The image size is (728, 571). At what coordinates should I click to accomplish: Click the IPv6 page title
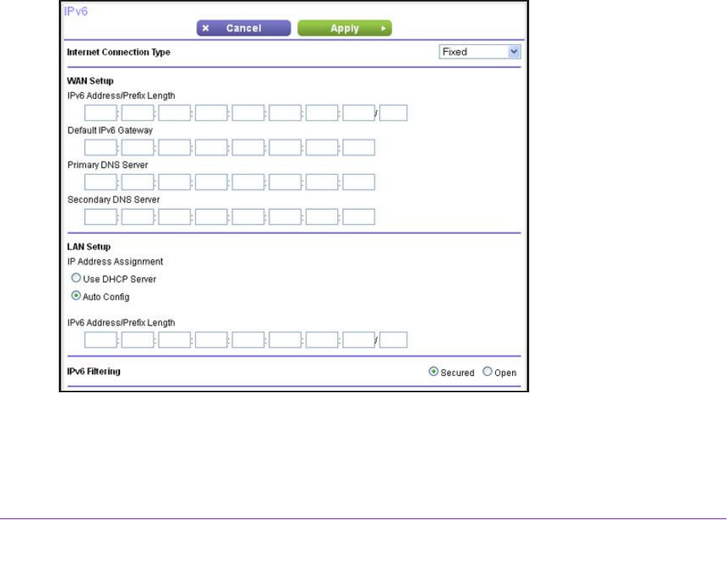click(76, 11)
